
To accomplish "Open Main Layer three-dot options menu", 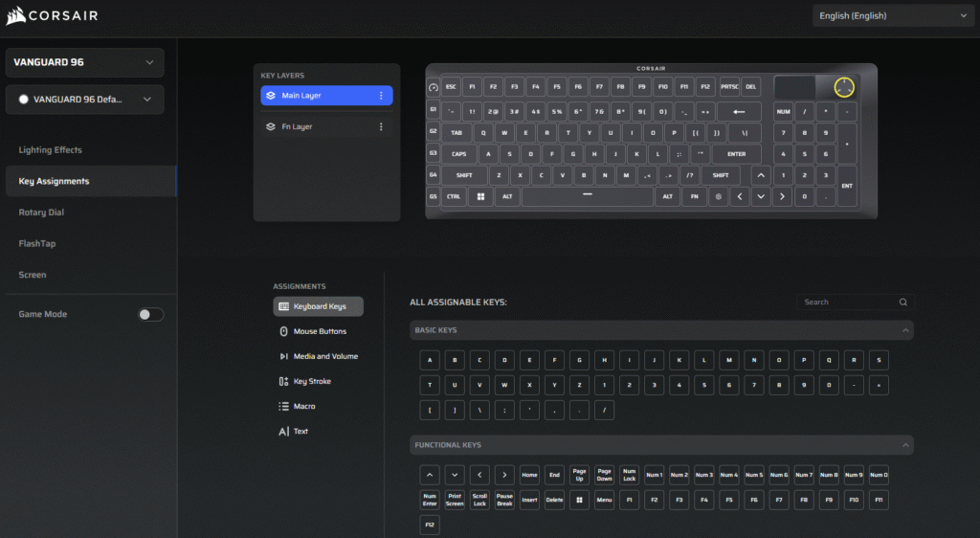I will [x=381, y=96].
